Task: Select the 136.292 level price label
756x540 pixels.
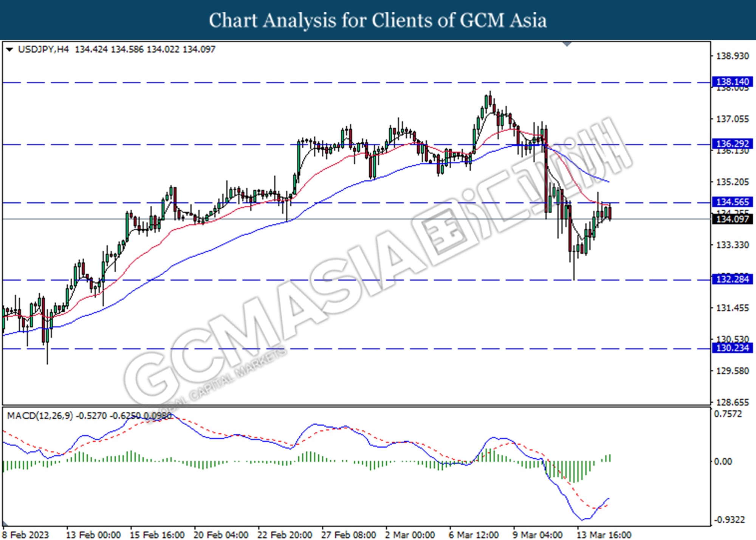Action: (x=733, y=144)
